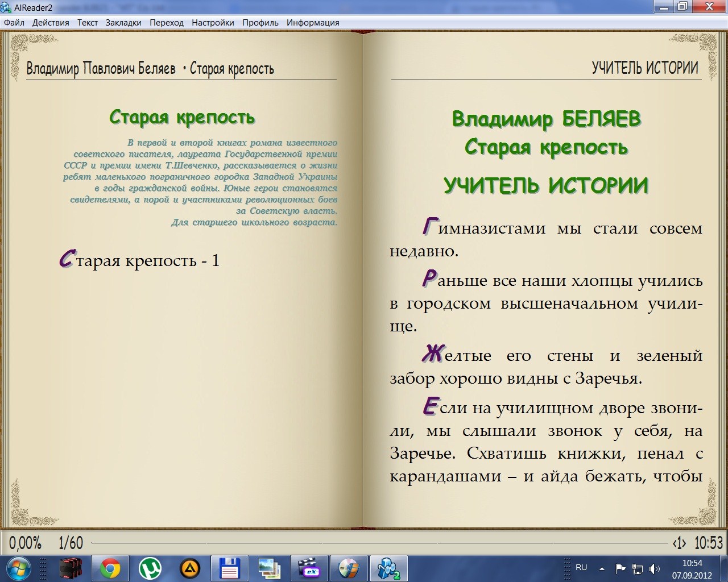The height and width of the screenshot is (582, 728).
Task: Click the line 'Для старшего школьного возраста.'
Action: click(254, 222)
